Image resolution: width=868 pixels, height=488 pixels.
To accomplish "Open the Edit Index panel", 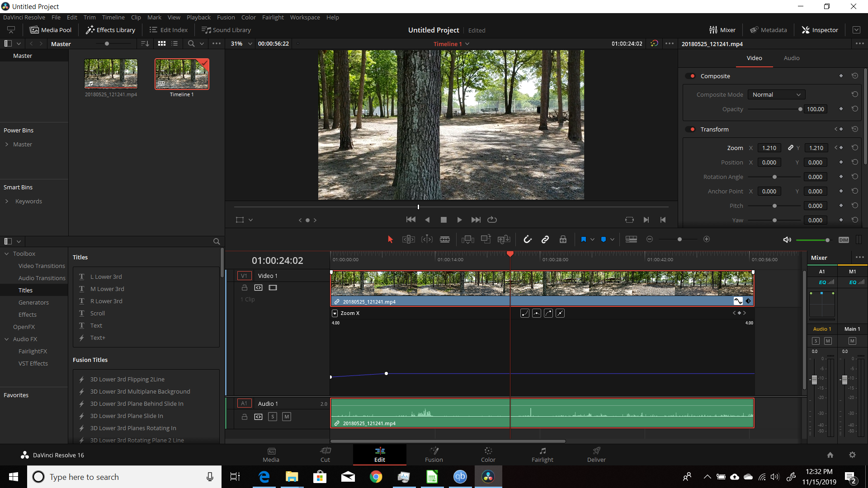I will [x=169, y=30].
